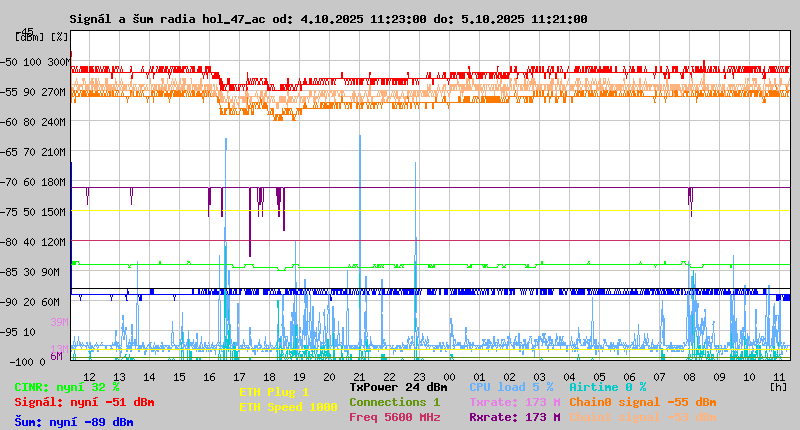800x430 pixels.
Task: Click the 'Connections 1' legend label
Action: click(x=394, y=402)
